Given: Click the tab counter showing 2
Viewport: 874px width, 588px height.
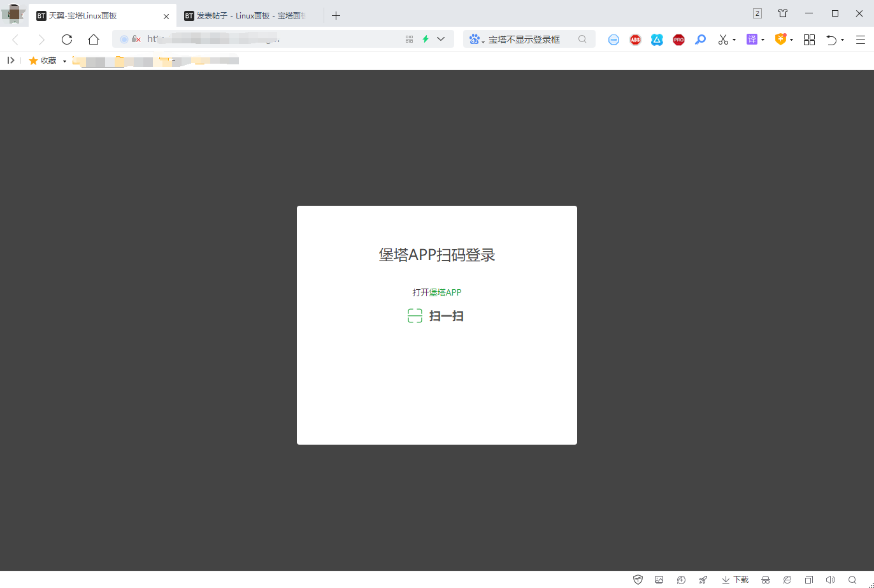Looking at the screenshot, I should pos(757,13).
